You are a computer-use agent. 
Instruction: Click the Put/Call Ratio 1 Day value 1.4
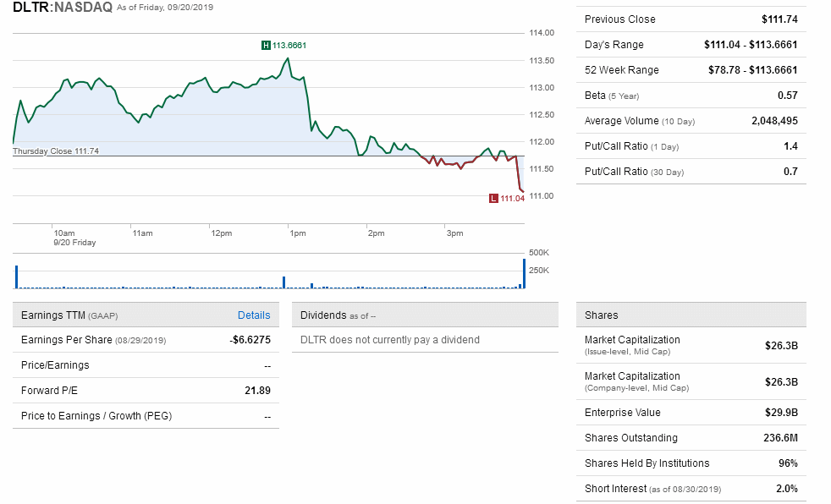790,146
